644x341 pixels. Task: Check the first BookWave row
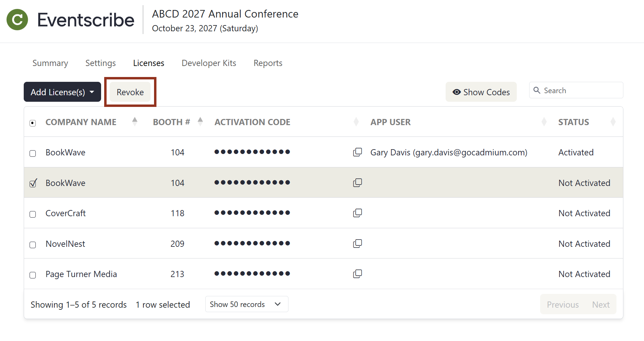click(x=32, y=154)
